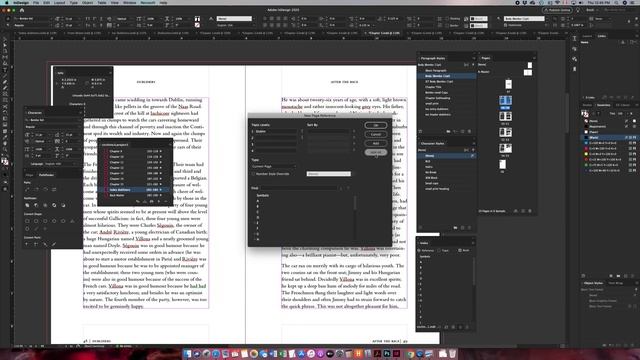Select the small print paragraph style
The width and height of the screenshot is (640, 360).
(447, 104)
